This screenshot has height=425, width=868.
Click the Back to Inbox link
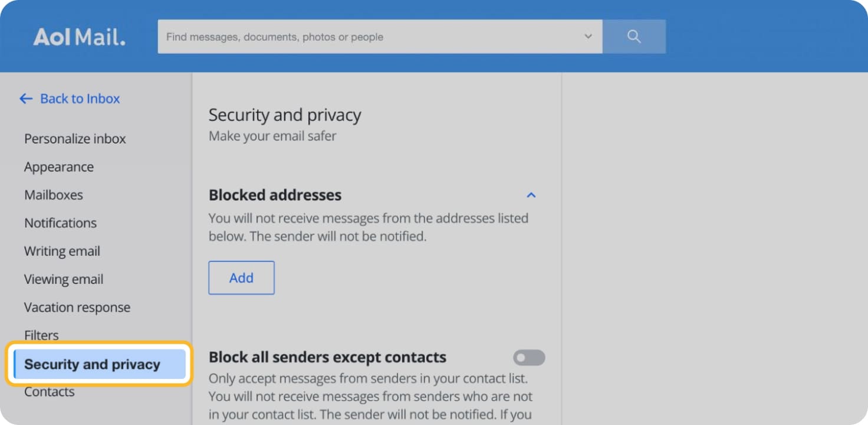pyautogui.click(x=80, y=99)
